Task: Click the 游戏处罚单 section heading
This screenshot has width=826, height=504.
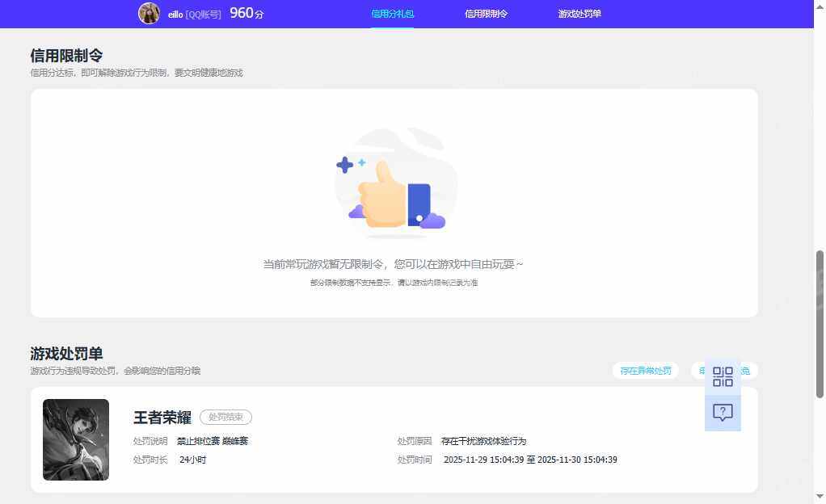Action: [x=66, y=354]
